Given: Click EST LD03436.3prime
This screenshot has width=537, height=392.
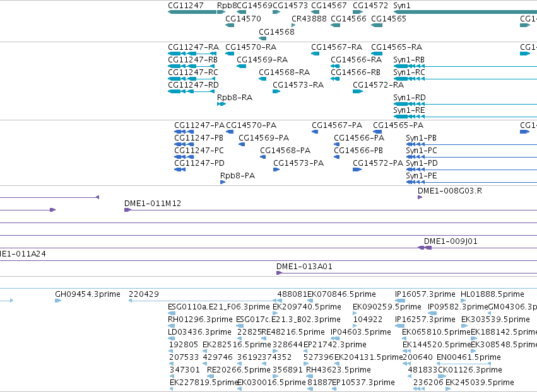Looking at the screenshot, I should point(199,332).
